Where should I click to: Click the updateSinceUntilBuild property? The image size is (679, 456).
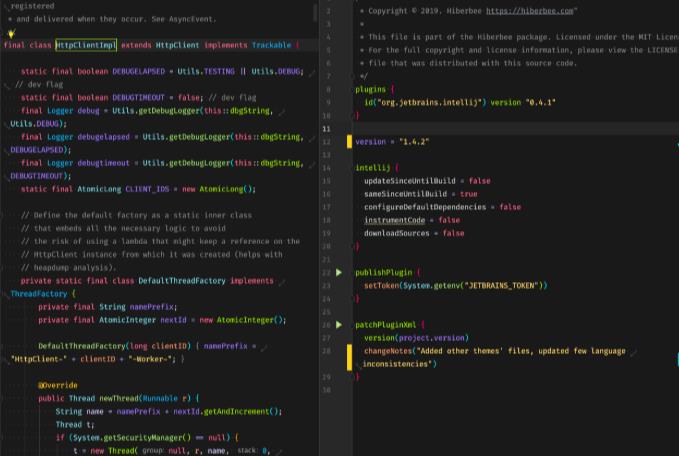410,181
